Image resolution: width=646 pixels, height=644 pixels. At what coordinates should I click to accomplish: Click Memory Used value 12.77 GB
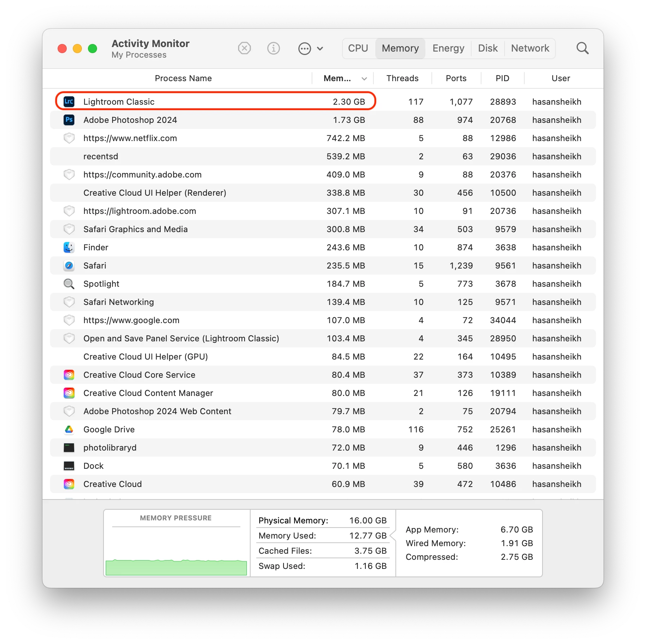coord(368,536)
